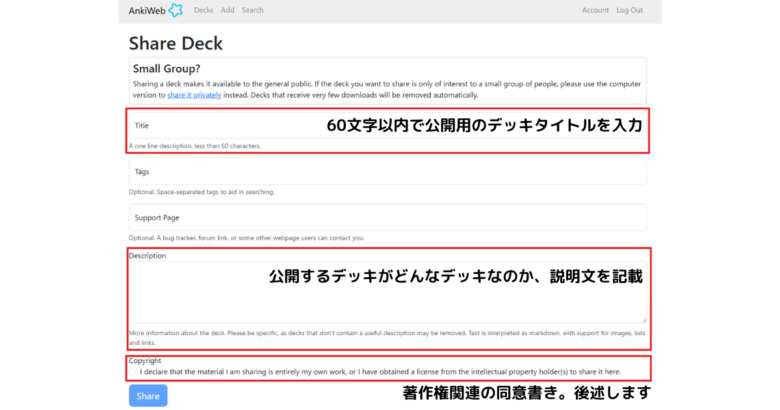The image size is (780, 410).
Task: Open Search in the top navigation
Action: (x=252, y=10)
